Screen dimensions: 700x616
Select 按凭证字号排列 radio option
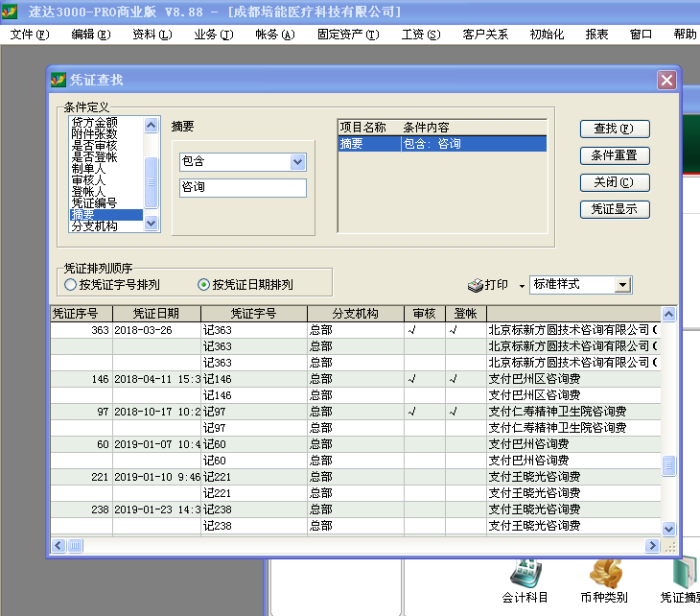coord(70,285)
